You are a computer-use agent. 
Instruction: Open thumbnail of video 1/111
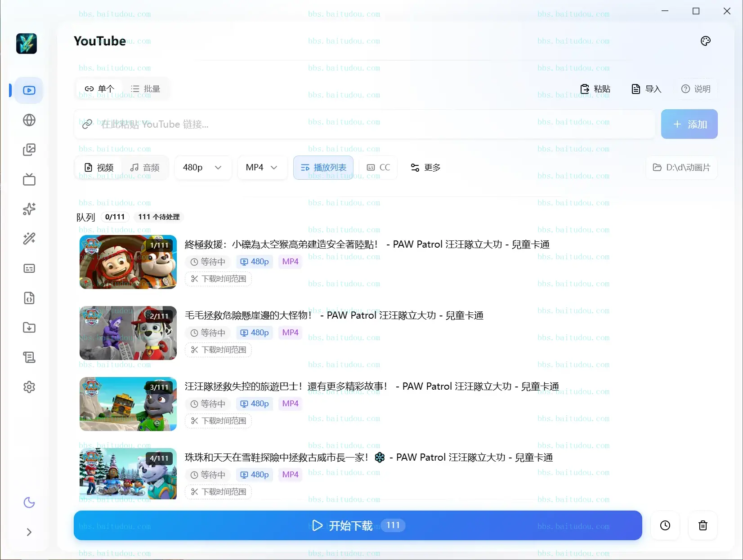[x=128, y=262]
